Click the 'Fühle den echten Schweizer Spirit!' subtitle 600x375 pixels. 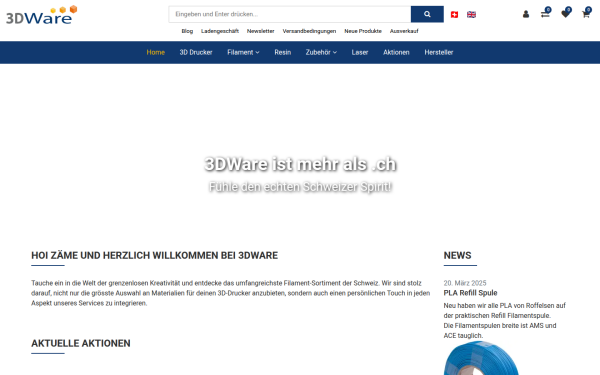(x=300, y=187)
